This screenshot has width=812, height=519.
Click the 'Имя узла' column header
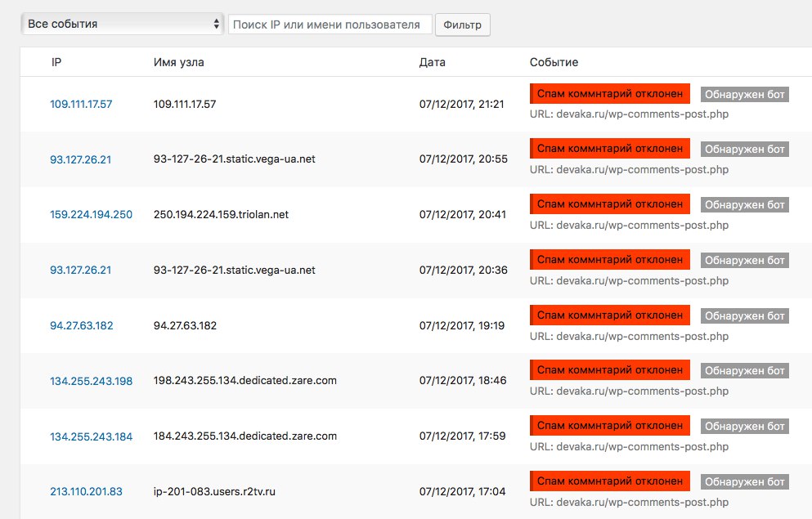[x=178, y=62]
